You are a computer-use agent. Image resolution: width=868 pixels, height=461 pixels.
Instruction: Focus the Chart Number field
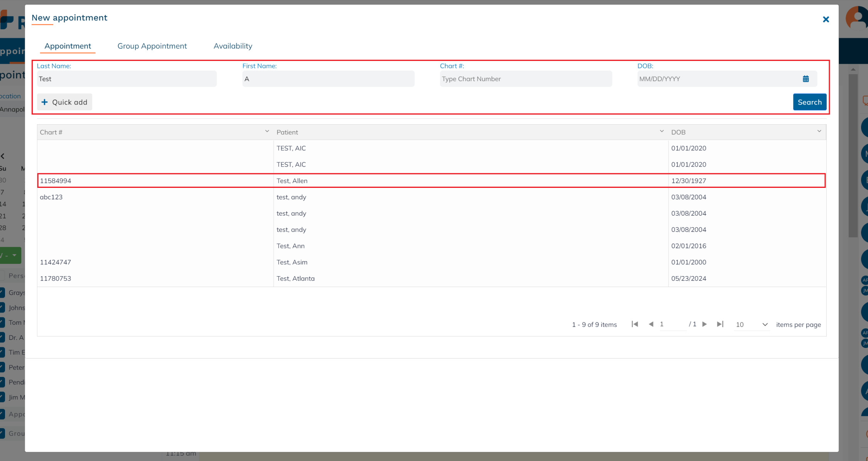pyautogui.click(x=526, y=79)
